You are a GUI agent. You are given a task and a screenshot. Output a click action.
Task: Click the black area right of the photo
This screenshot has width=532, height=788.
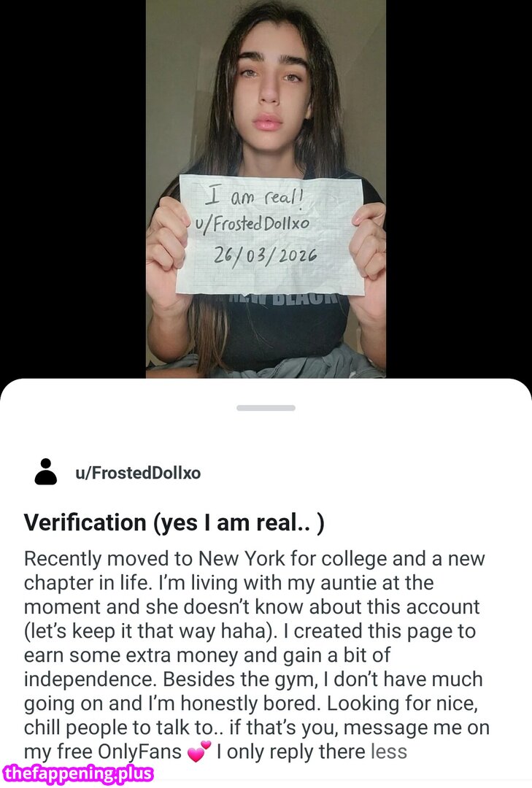458,182
